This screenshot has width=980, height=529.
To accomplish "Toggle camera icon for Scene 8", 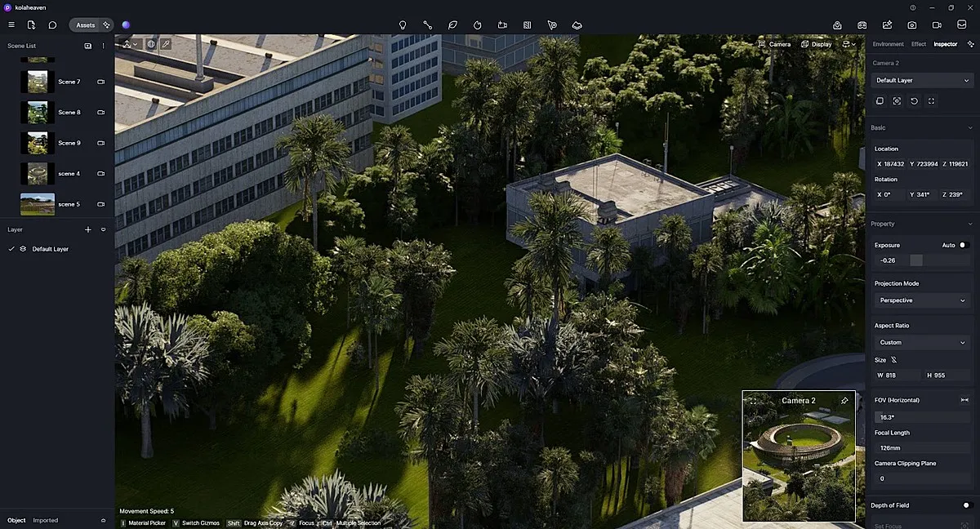I will click(101, 113).
